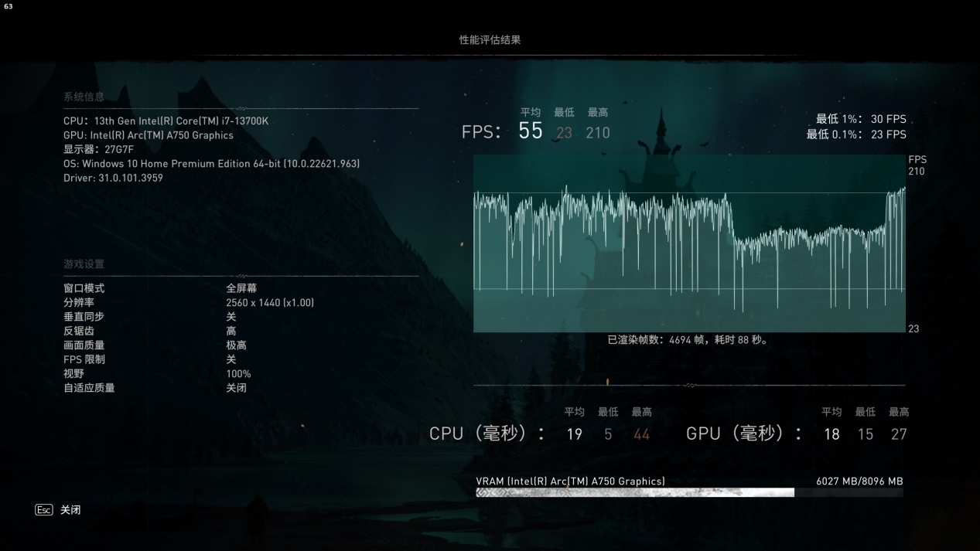Click the 全屏幕 value
The image size is (980, 551).
[x=241, y=288]
